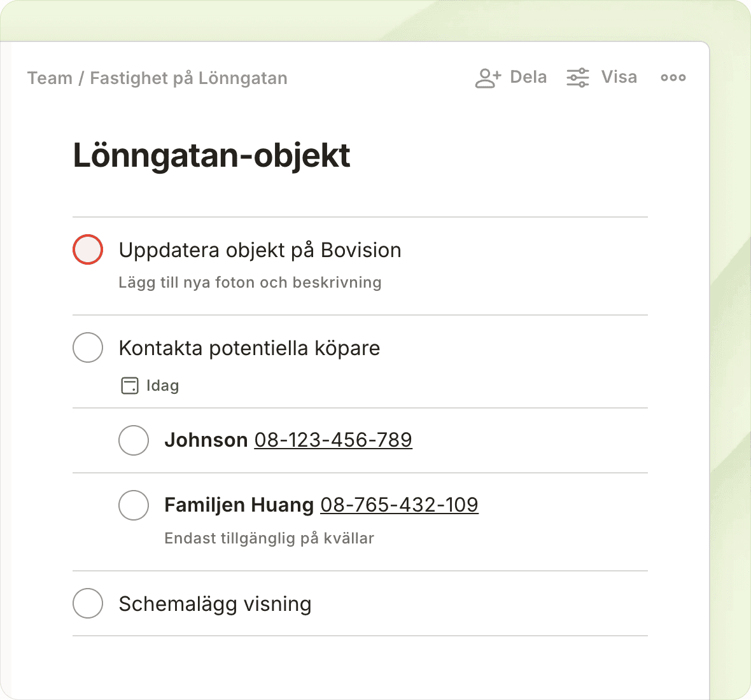Open the Visa view options label
The height and width of the screenshot is (700, 751).
point(619,77)
